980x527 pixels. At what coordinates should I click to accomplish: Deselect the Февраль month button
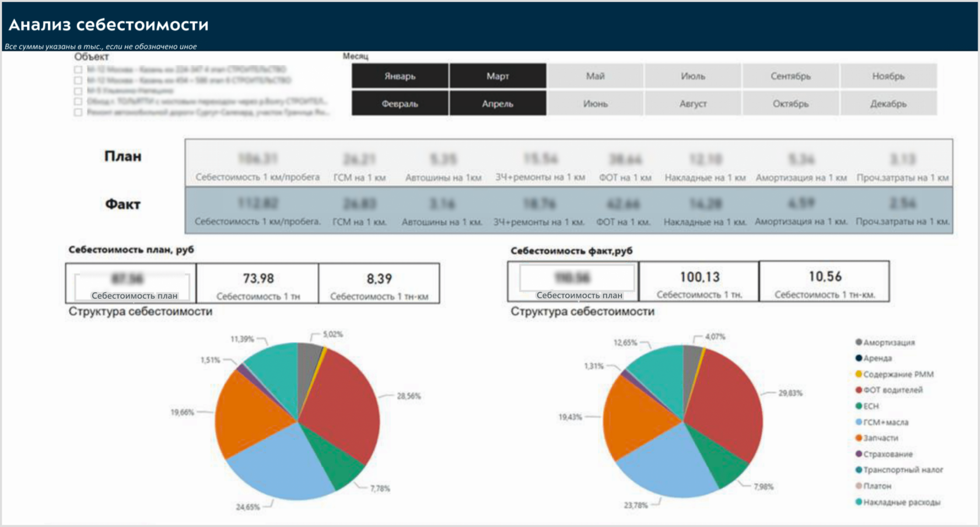point(400,103)
